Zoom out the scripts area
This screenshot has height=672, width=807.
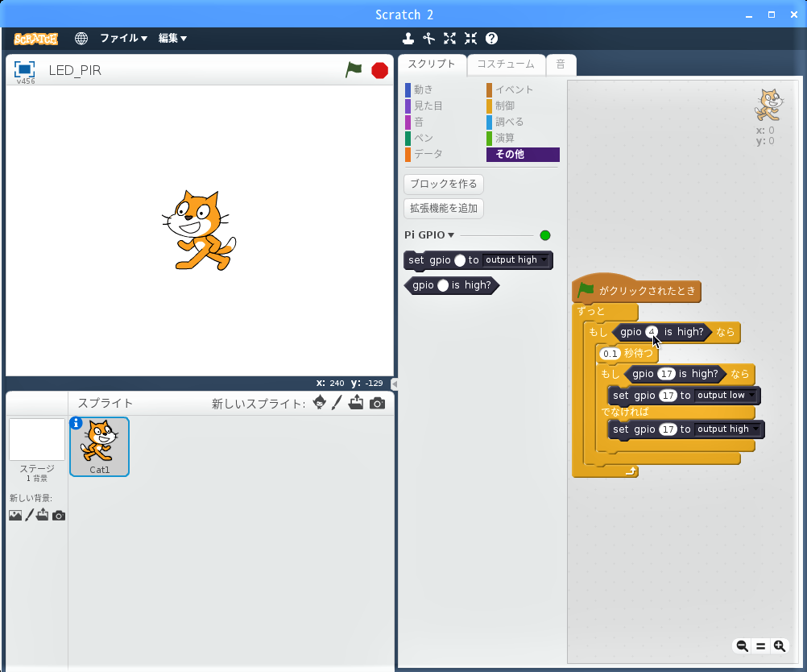[x=742, y=645]
